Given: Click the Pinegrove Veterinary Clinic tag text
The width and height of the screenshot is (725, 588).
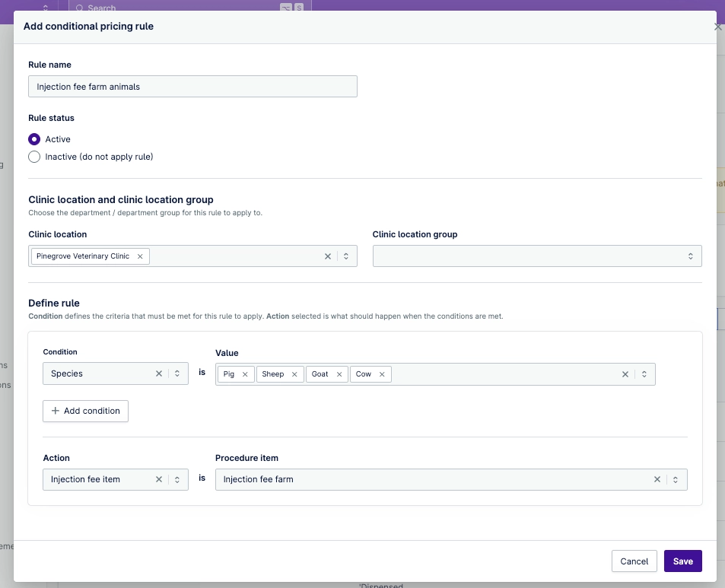Looking at the screenshot, I should pyautogui.click(x=83, y=256).
